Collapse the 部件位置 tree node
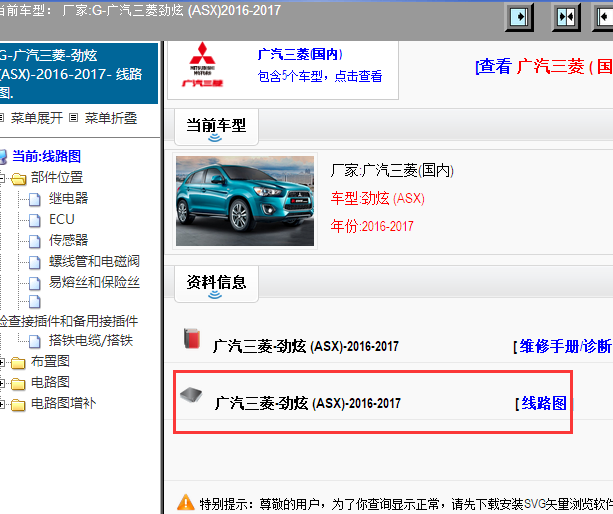Viewport: 613px width, 514px height. [x=2, y=179]
